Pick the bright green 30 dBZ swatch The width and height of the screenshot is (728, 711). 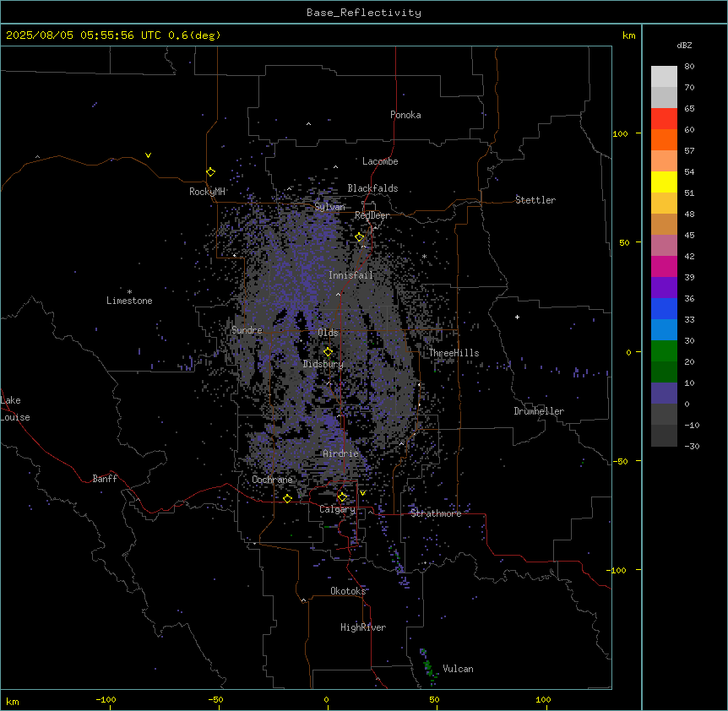click(664, 351)
